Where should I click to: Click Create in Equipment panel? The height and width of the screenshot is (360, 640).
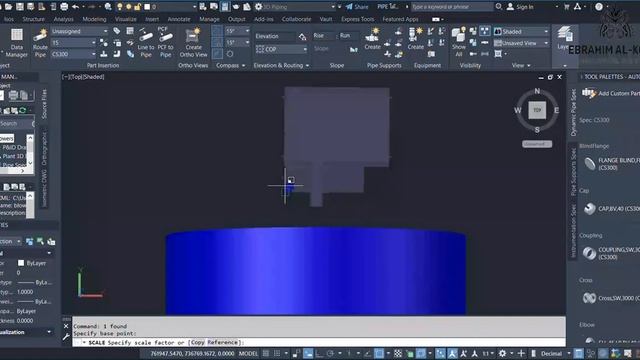416,40
